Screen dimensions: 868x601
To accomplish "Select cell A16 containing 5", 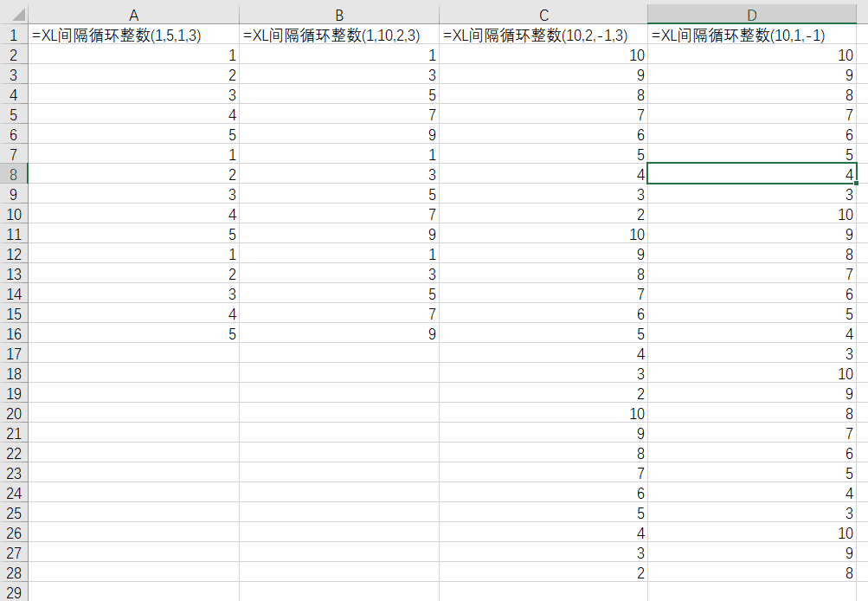I will (133, 333).
